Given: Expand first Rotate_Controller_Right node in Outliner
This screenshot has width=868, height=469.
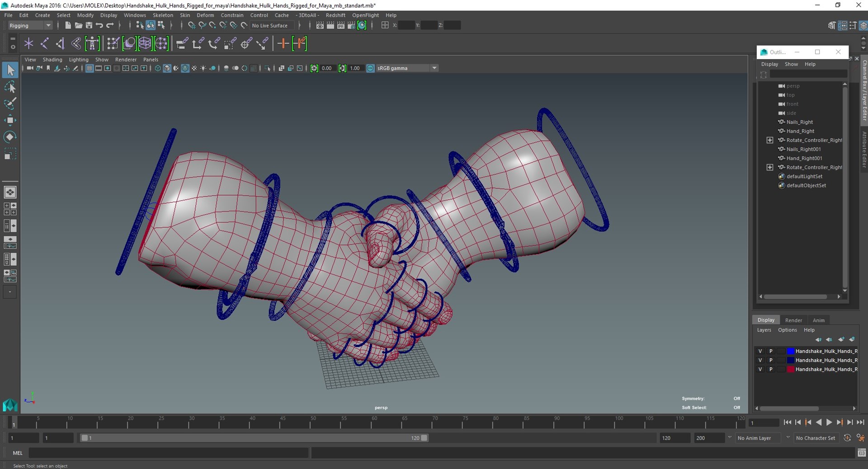Looking at the screenshot, I should coord(769,140).
